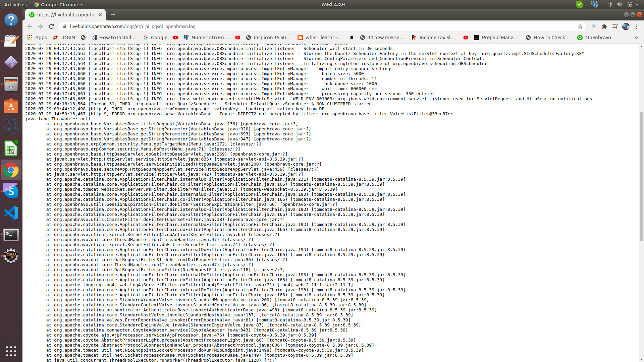Viewport: 644px width, 362px height.
Task: Launch Terminal from the dock
Action: [11, 235]
